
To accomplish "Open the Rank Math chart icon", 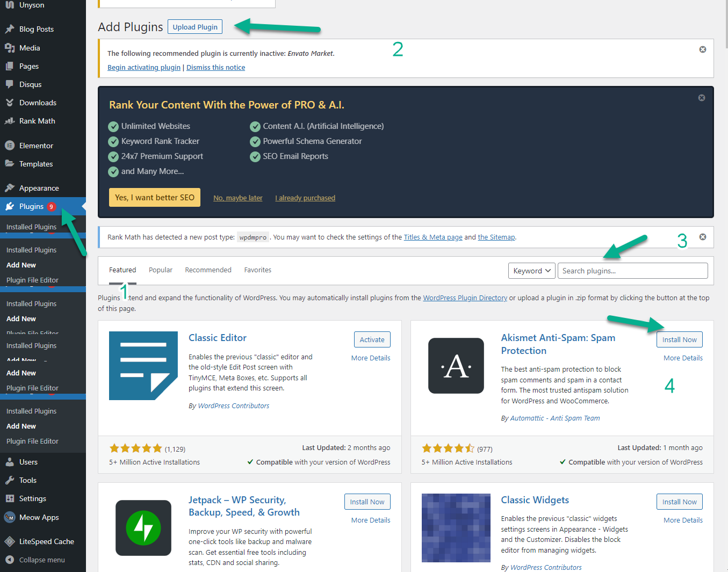I will tap(10, 121).
